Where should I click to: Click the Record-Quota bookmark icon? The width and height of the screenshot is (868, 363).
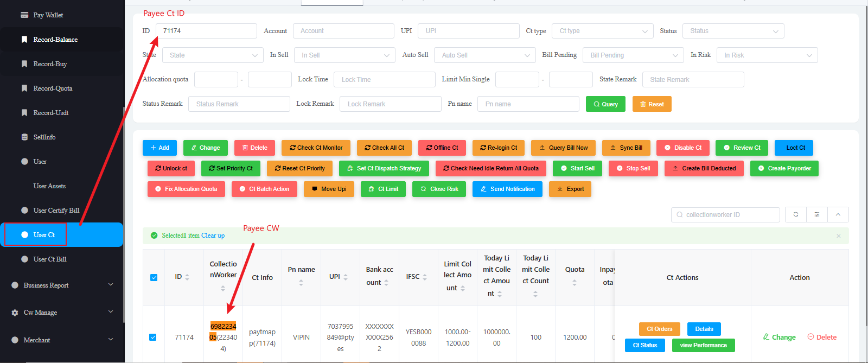click(x=24, y=88)
